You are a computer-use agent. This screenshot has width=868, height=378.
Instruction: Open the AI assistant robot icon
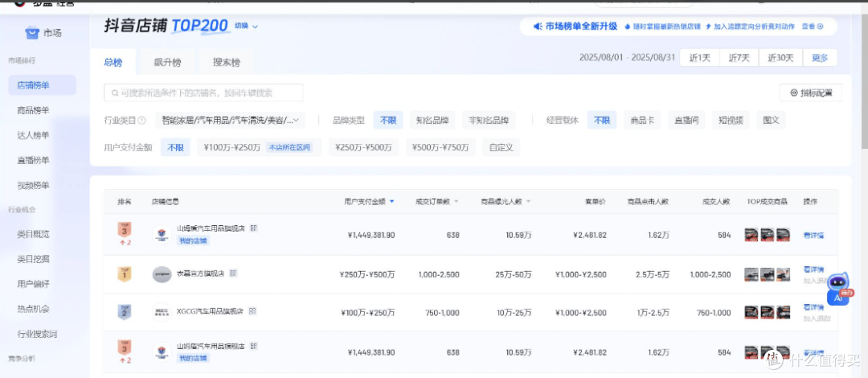click(837, 288)
